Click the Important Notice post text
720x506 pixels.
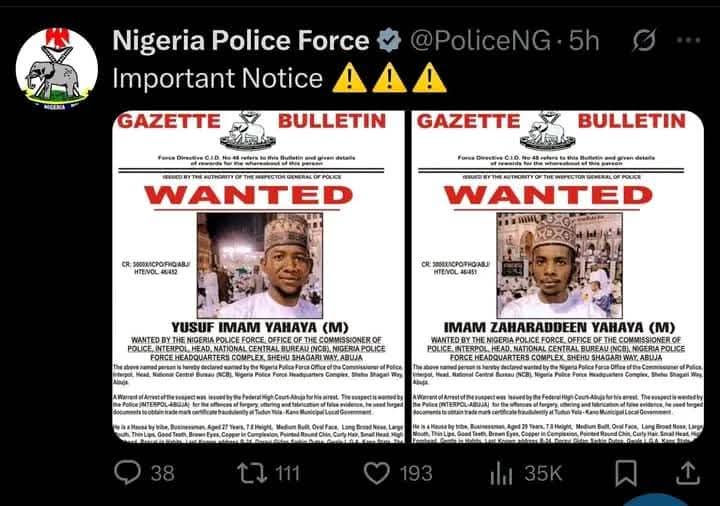pyautogui.click(x=218, y=78)
